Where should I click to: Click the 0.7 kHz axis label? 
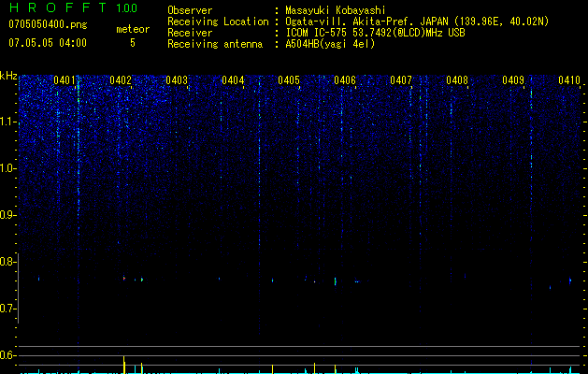tap(7, 309)
